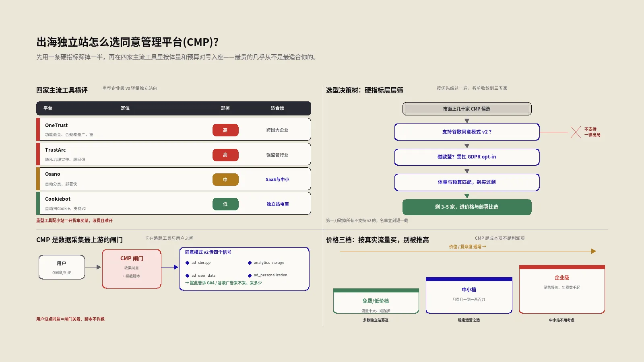644x362 pixels.
Task: Click the '稳定运营之选' caption
Action: pos(469,320)
